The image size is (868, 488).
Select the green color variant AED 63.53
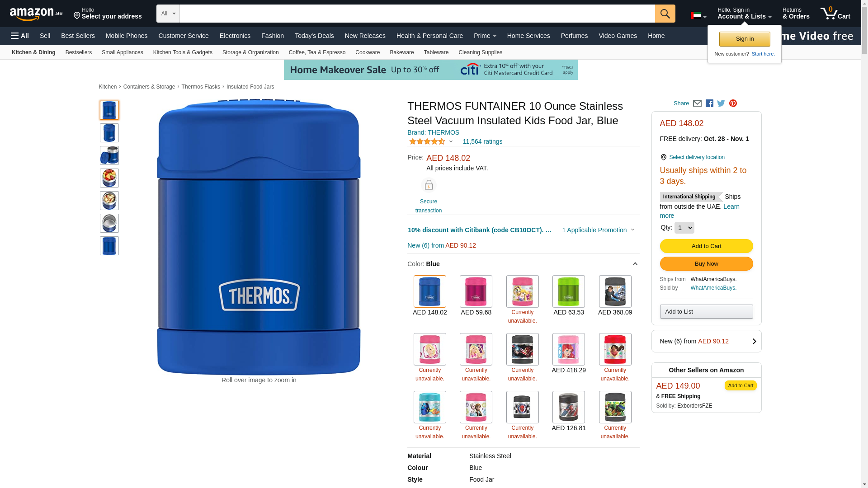point(569,296)
